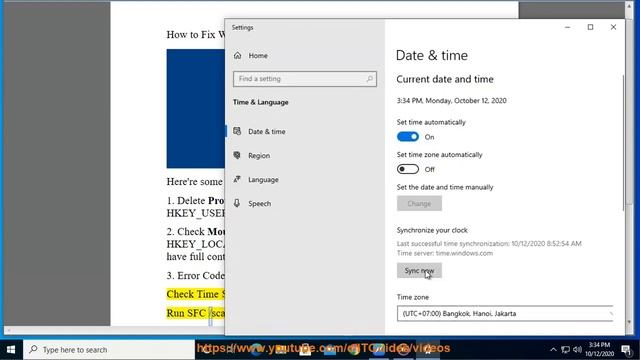Click the document window scroll-up arrow
This screenshot has width=640, height=360.
629,6
